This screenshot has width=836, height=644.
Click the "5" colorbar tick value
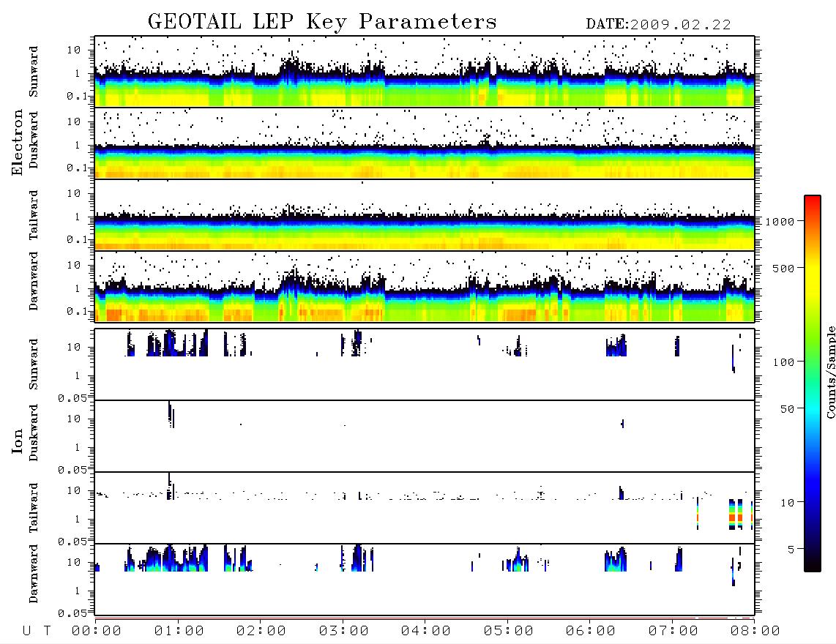pyautogui.click(x=791, y=550)
